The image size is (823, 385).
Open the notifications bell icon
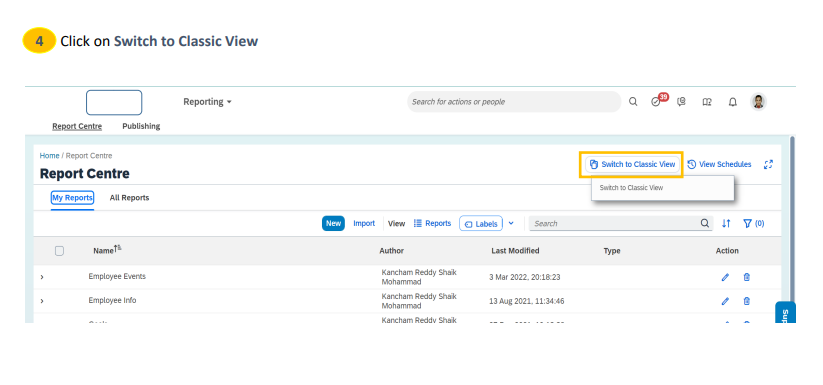[733, 102]
